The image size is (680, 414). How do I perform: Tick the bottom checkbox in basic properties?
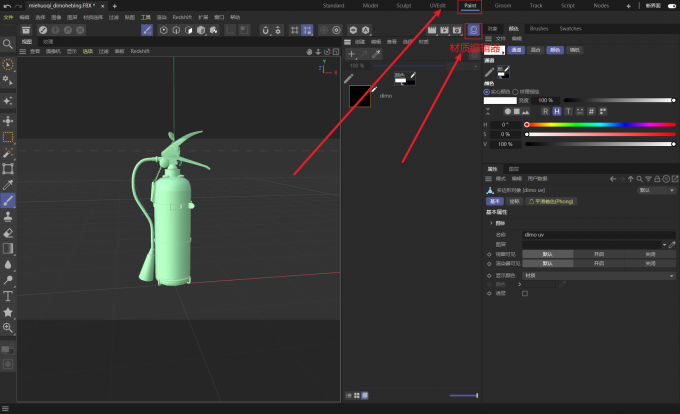[525, 293]
